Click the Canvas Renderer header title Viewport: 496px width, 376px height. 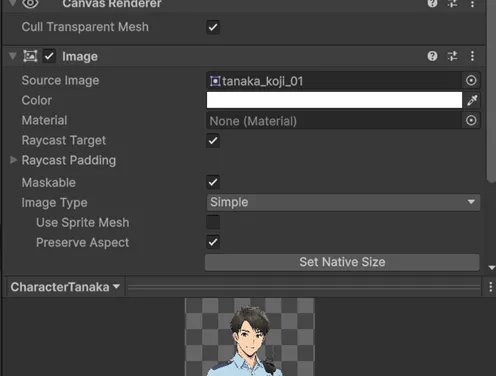pyautogui.click(x=112, y=4)
